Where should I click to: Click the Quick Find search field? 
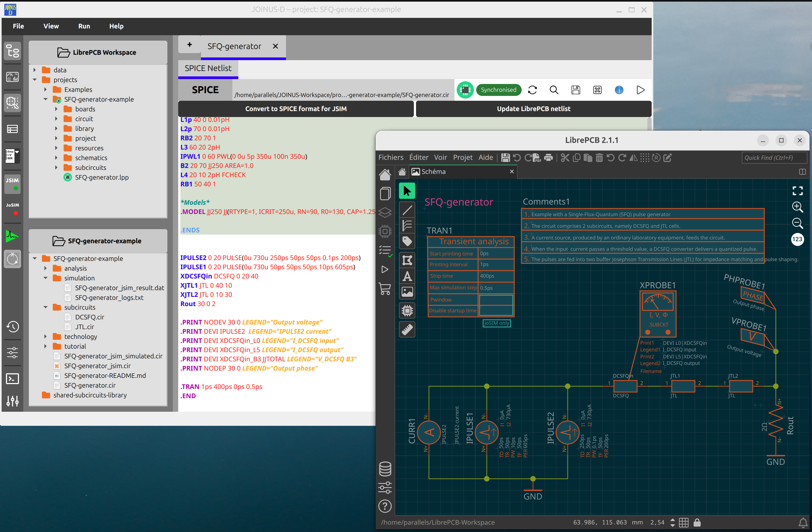(x=774, y=158)
